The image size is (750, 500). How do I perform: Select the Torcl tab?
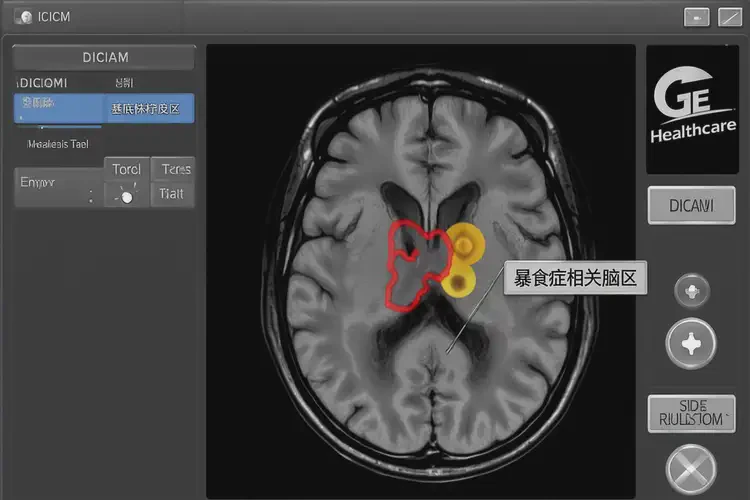tap(126, 169)
